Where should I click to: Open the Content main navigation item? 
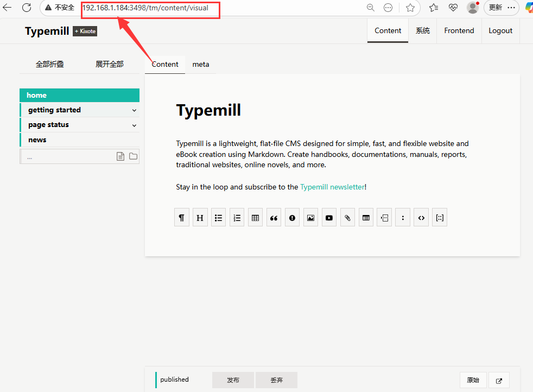click(388, 30)
